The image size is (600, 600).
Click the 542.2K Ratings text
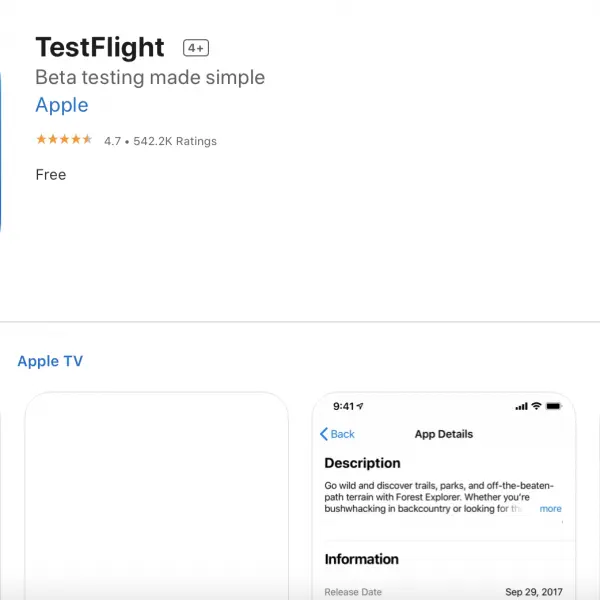point(175,141)
